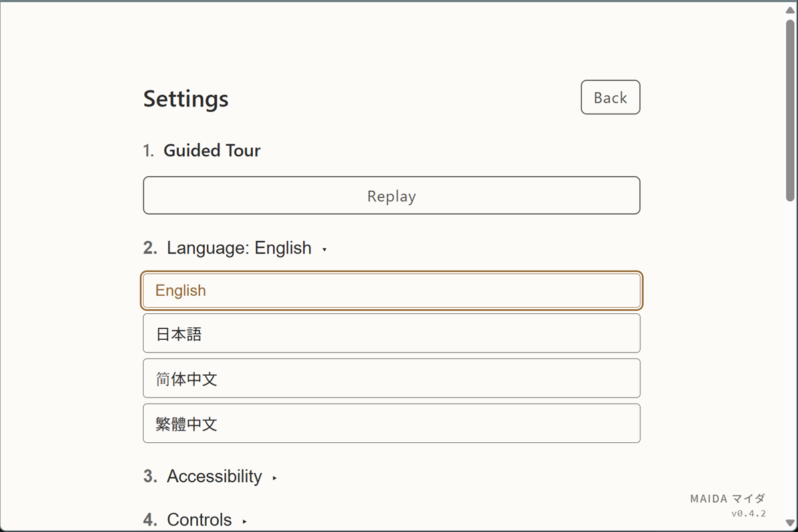798x532 pixels.
Task: Expand the Controls section
Action: 196,519
